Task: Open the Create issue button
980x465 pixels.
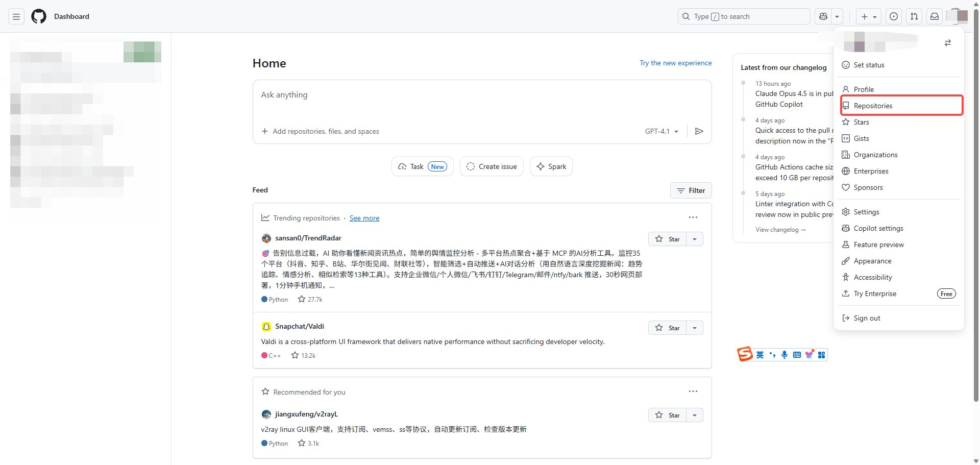Action: click(x=492, y=166)
